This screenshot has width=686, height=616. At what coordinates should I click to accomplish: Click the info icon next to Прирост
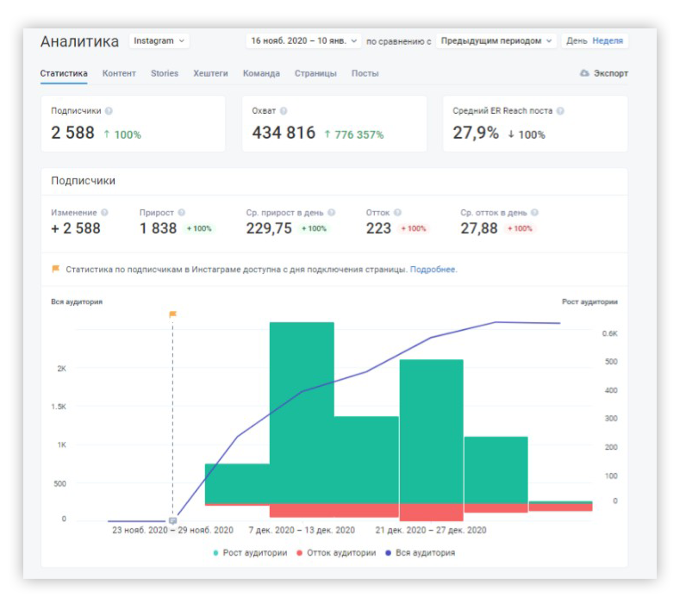tap(182, 213)
